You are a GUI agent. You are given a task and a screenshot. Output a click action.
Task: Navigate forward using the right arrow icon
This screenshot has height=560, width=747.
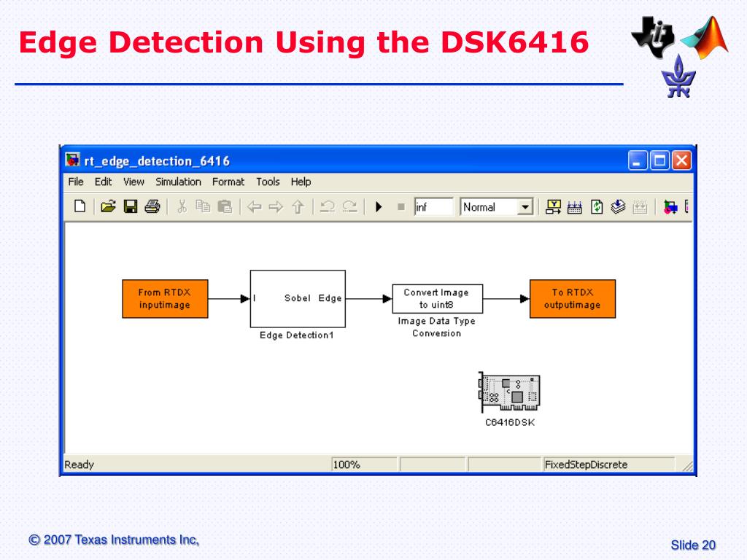[276, 207]
